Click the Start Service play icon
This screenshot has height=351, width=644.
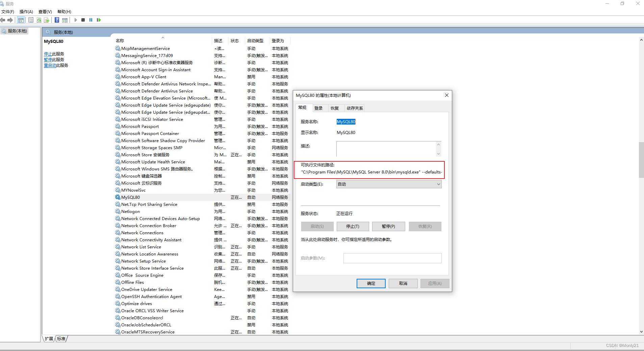click(x=76, y=20)
